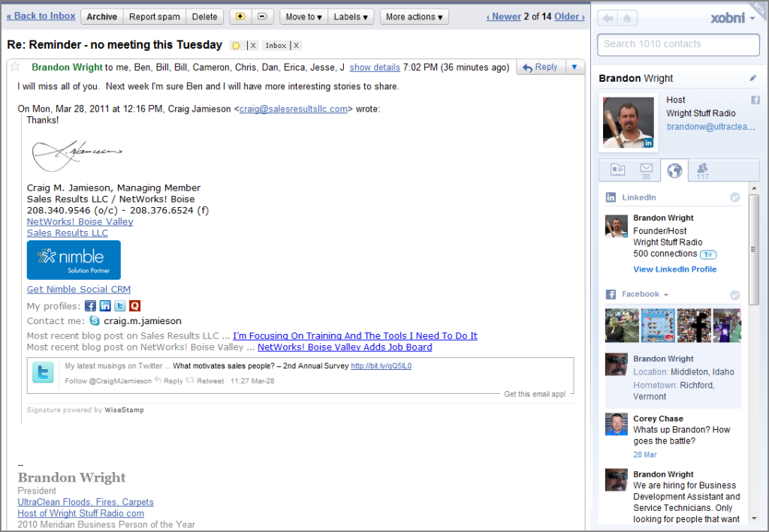Click the LinkedIn section logo icon
The height and width of the screenshot is (532, 769).
click(x=611, y=197)
